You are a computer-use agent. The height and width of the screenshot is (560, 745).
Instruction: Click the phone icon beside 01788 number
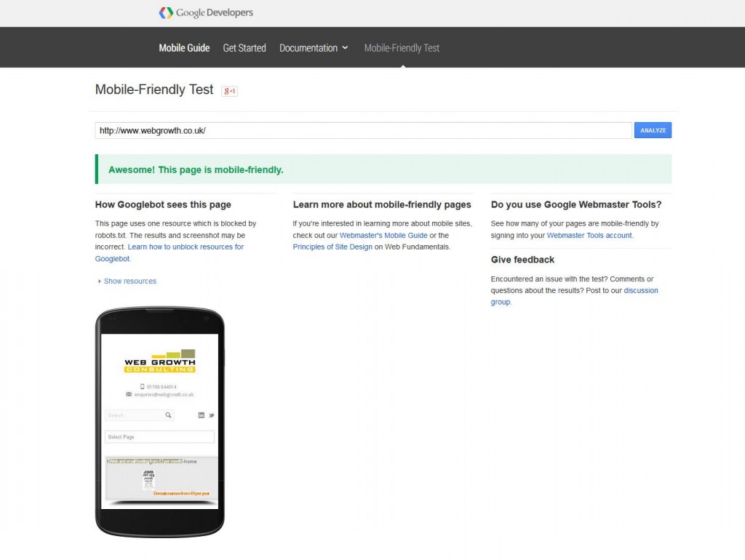(142, 387)
